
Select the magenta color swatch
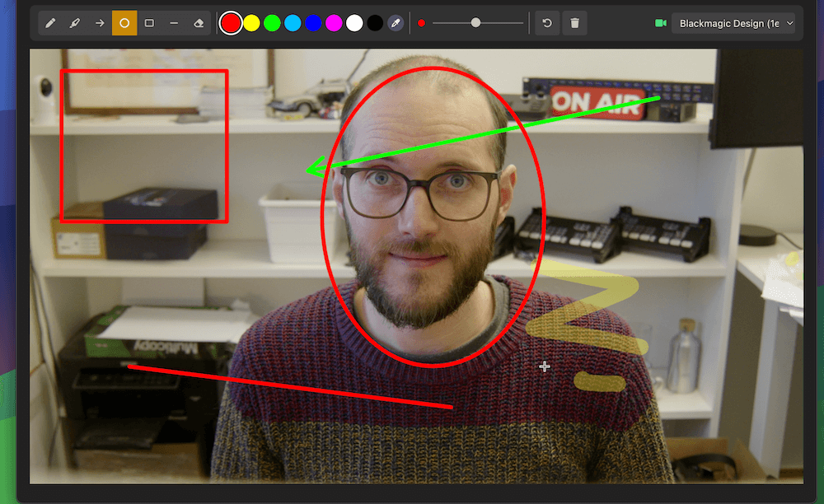point(333,22)
